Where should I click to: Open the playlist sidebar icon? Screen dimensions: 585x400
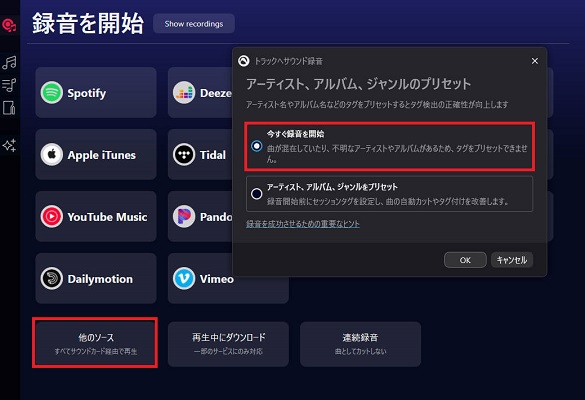pyautogui.click(x=9, y=85)
